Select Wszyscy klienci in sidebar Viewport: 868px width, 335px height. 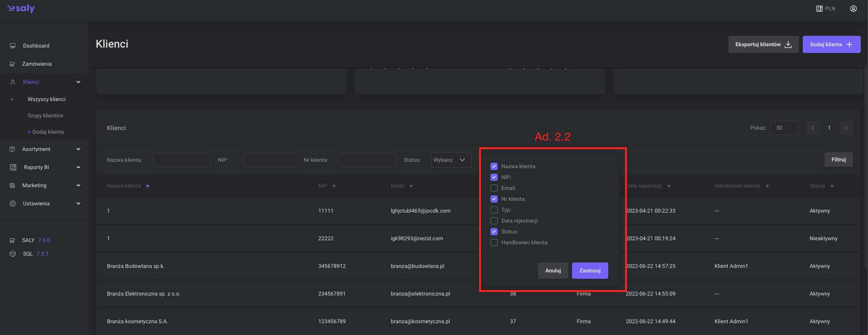(46, 99)
